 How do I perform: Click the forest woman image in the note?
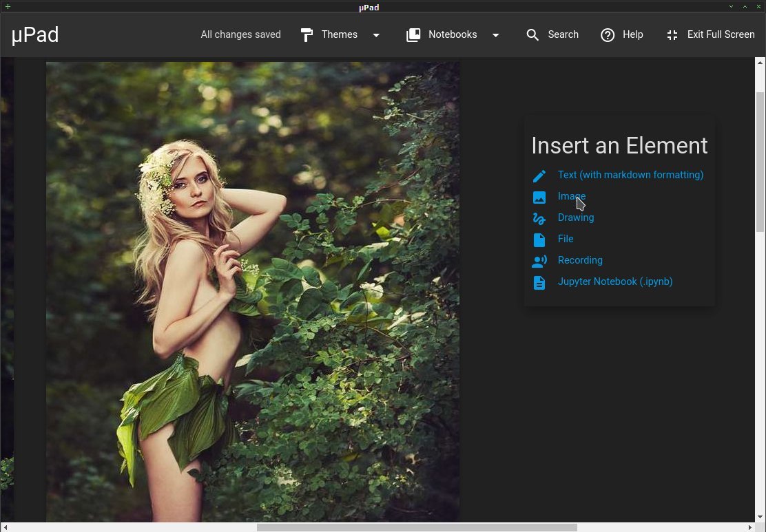253,291
